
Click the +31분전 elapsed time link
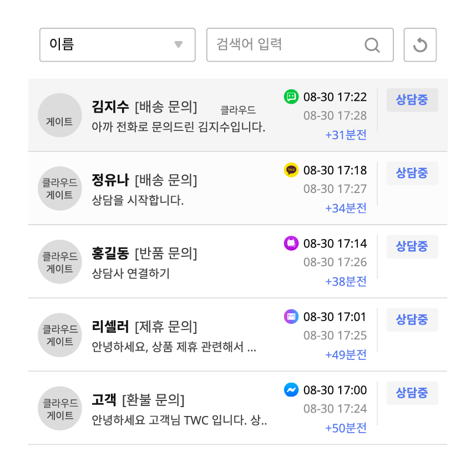coord(346,135)
